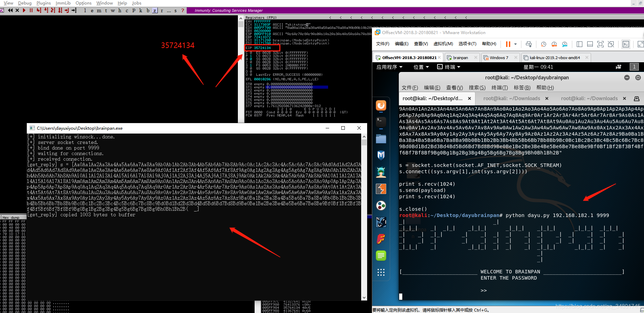The height and width of the screenshot is (313, 644).
Task: Show CPU window with 'c' button
Action: [x=127, y=10]
